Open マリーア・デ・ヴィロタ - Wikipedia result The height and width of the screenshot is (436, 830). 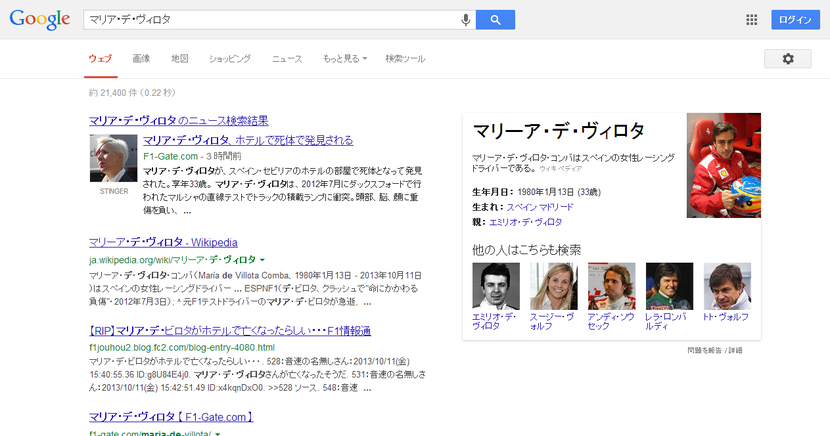pos(164,242)
